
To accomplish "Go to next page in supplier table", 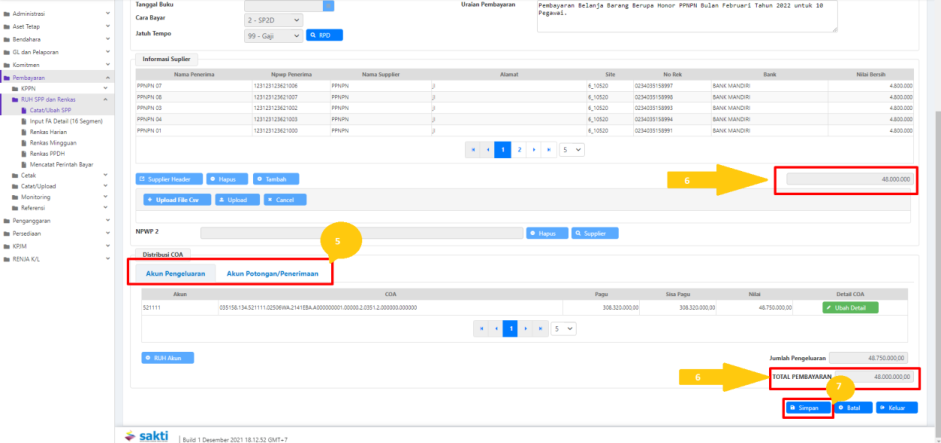I will click(x=534, y=149).
